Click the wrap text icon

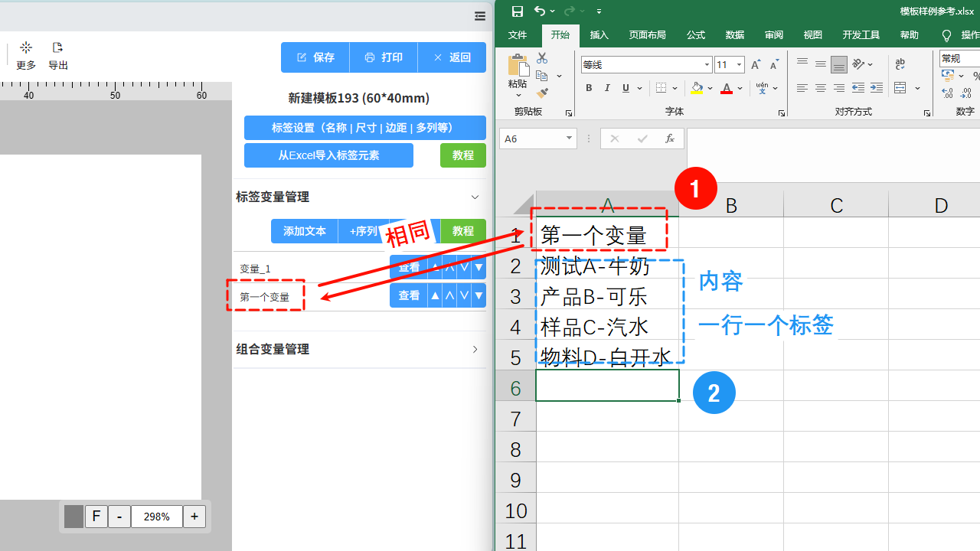[900, 64]
